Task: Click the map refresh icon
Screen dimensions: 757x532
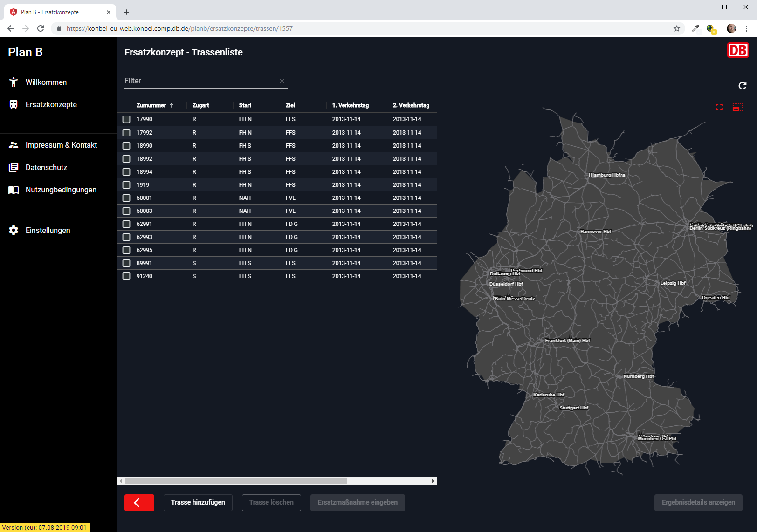Action: click(742, 86)
